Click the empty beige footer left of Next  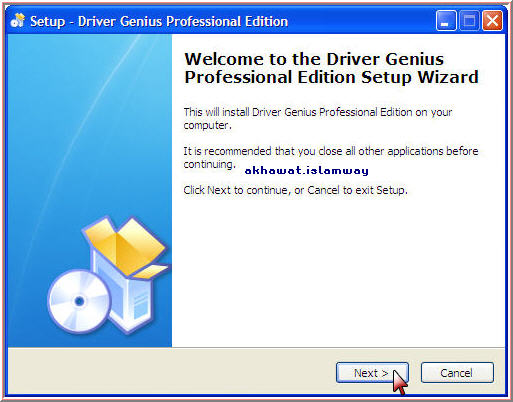(x=170, y=372)
